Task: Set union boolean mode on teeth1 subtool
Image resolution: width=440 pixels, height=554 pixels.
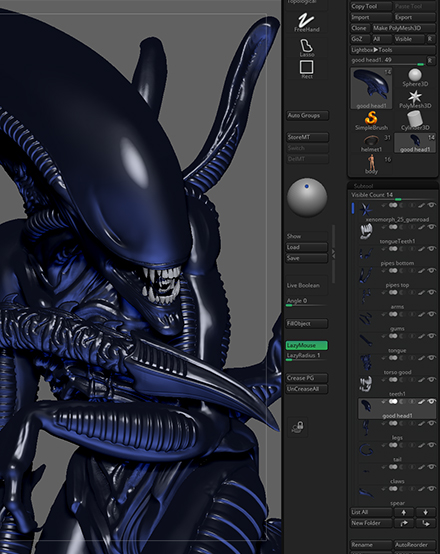Action: (x=393, y=380)
